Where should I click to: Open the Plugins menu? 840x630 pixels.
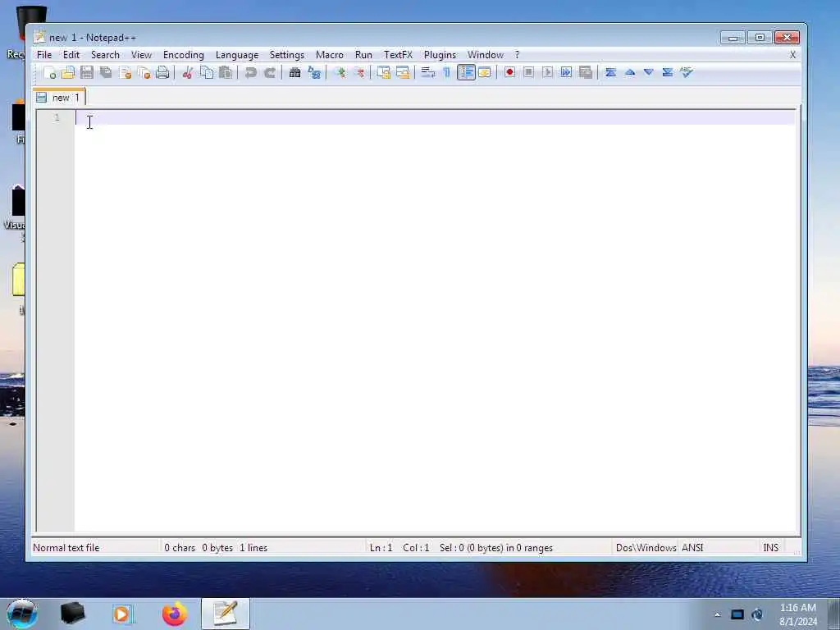440,55
